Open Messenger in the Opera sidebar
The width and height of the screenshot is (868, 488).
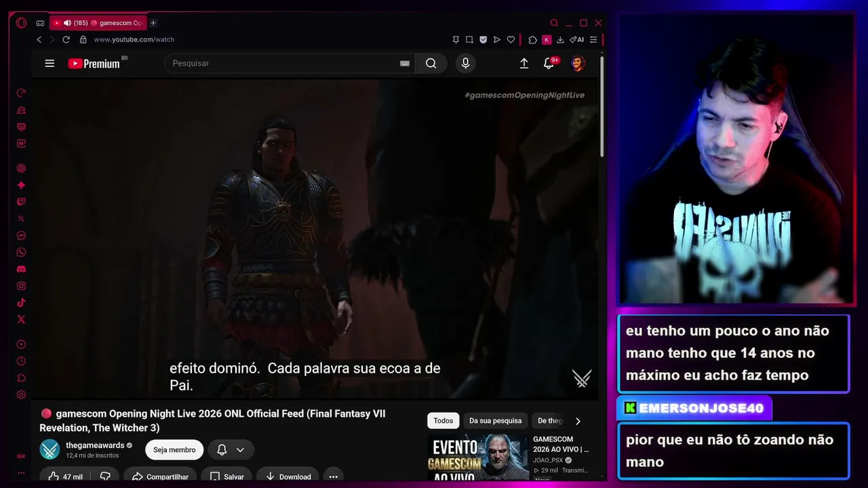(x=21, y=236)
